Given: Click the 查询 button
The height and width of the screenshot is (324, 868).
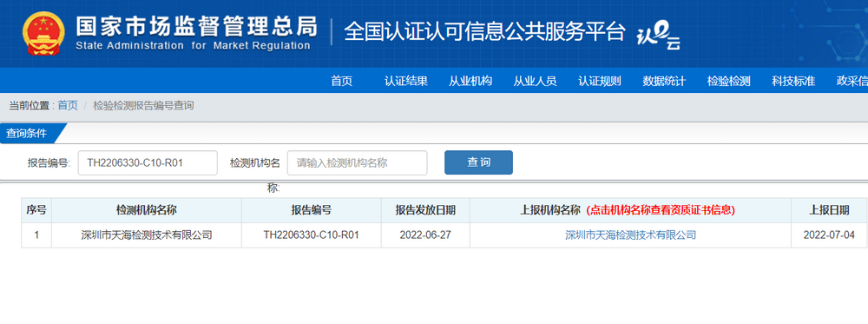Looking at the screenshot, I should tap(479, 162).
